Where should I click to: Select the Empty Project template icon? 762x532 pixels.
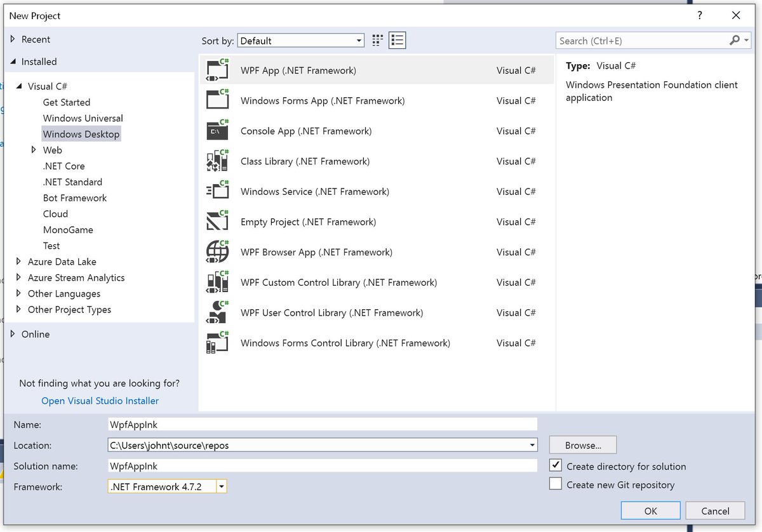pos(218,222)
